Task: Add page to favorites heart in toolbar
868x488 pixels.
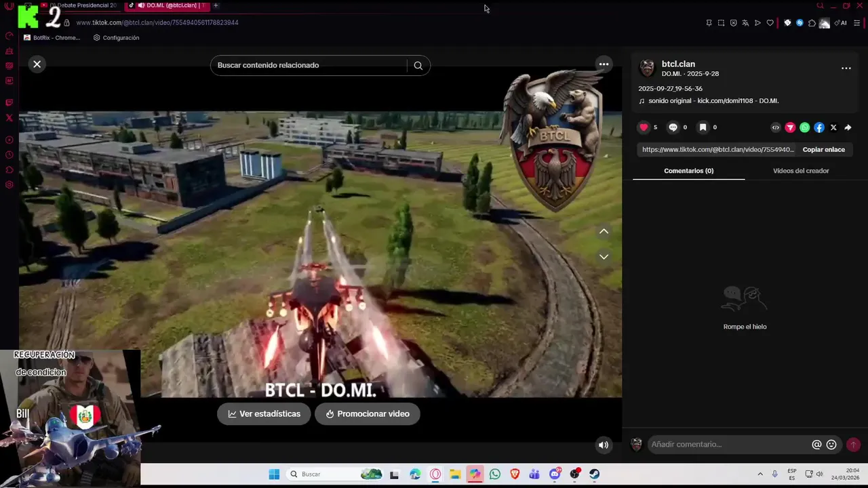Action: pos(770,23)
